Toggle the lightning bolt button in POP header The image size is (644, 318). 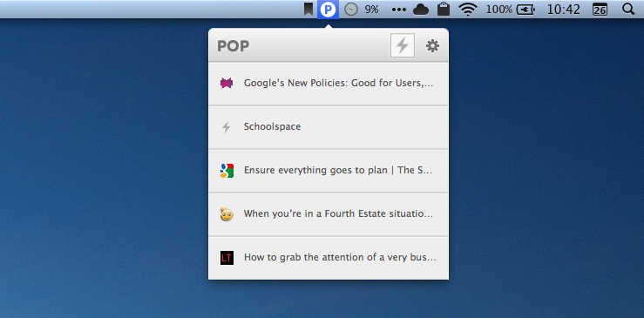pyautogui.click(x=402, y=45)
